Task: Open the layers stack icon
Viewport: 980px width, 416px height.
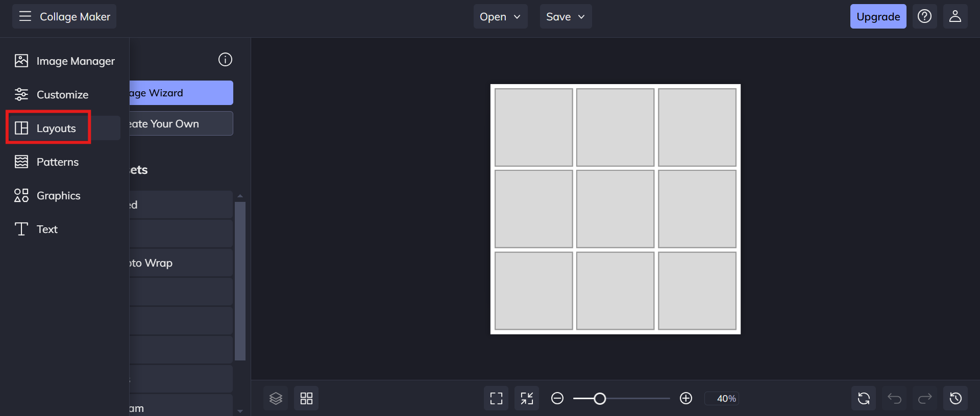Action: coord(276,398)
